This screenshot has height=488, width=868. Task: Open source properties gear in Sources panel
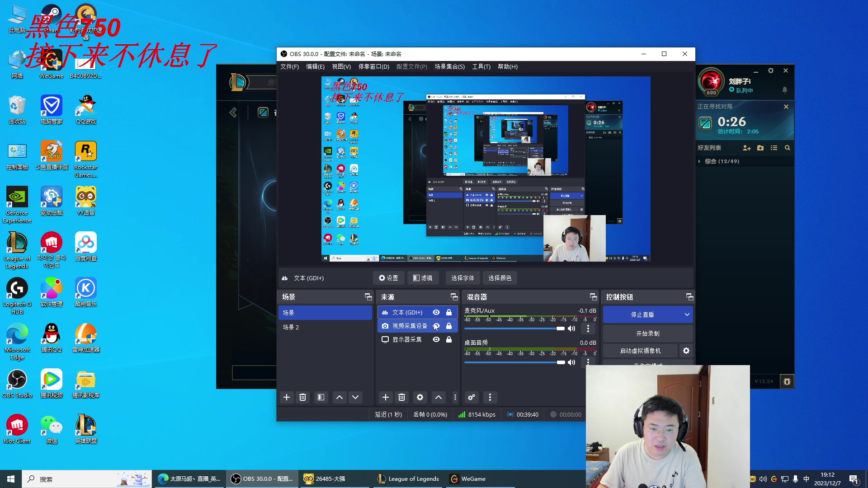420,397
